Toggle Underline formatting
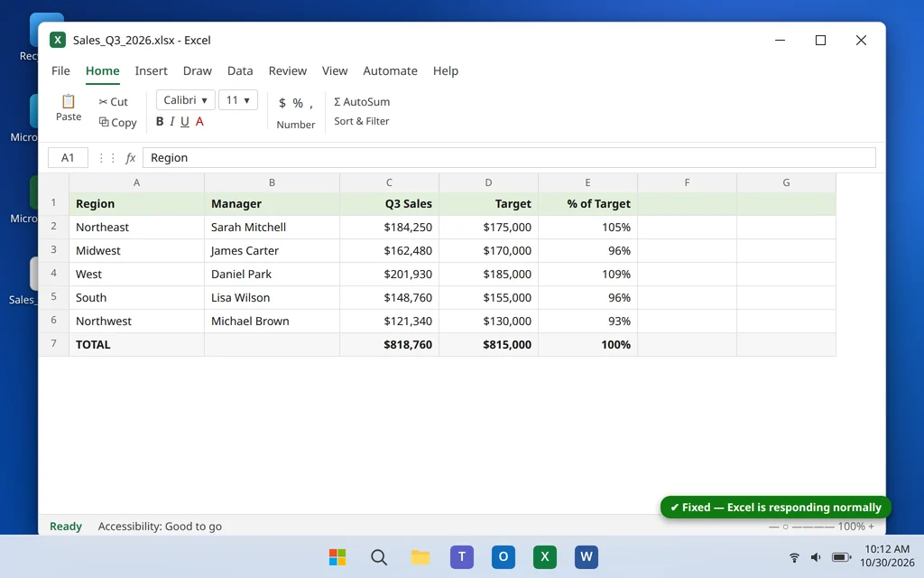924x578 pixels. 185,122
